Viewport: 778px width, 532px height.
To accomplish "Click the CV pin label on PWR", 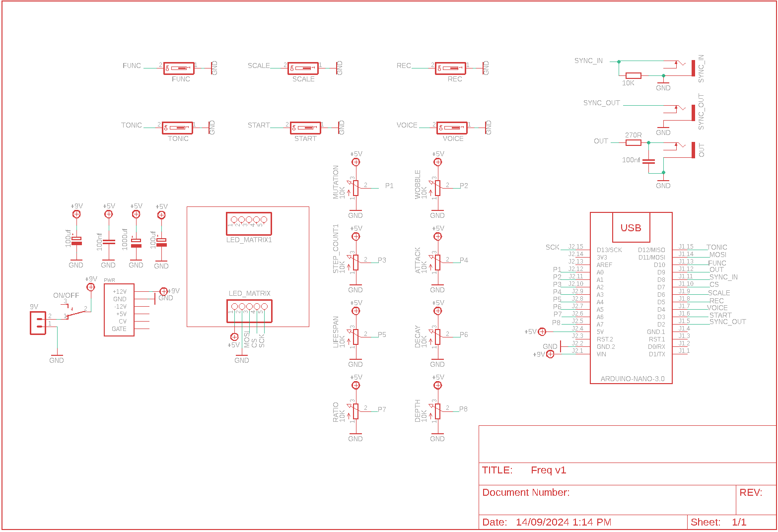I will (x=123, y=322).
